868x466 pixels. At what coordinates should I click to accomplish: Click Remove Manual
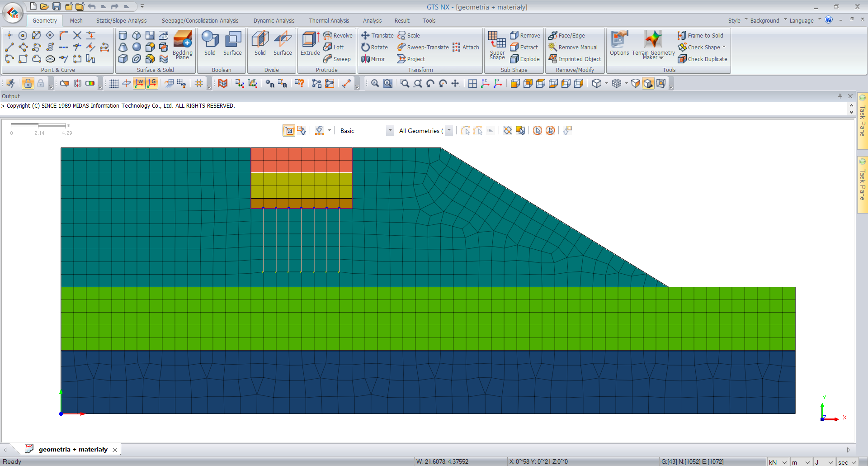tap(573, 47)
